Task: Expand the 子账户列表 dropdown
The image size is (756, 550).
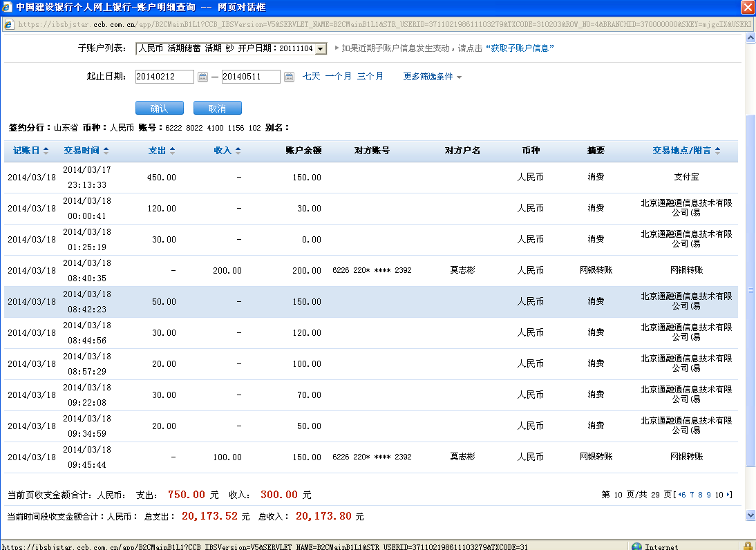Action: (x=321, y=49)
